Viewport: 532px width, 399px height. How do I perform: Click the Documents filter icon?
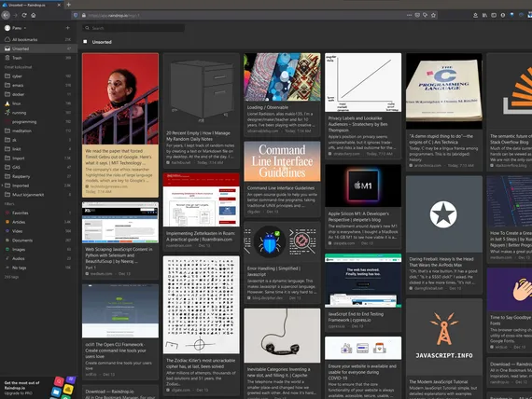(7, 240)
